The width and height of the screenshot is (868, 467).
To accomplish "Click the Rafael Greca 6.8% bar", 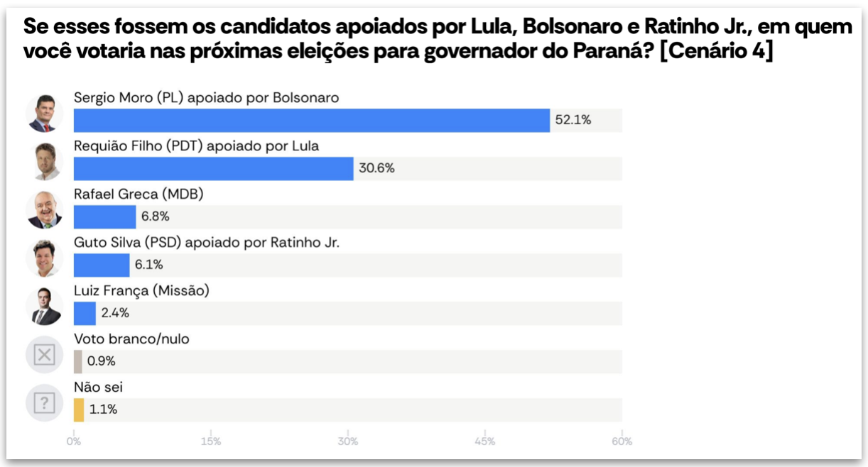I will (104, 217).
